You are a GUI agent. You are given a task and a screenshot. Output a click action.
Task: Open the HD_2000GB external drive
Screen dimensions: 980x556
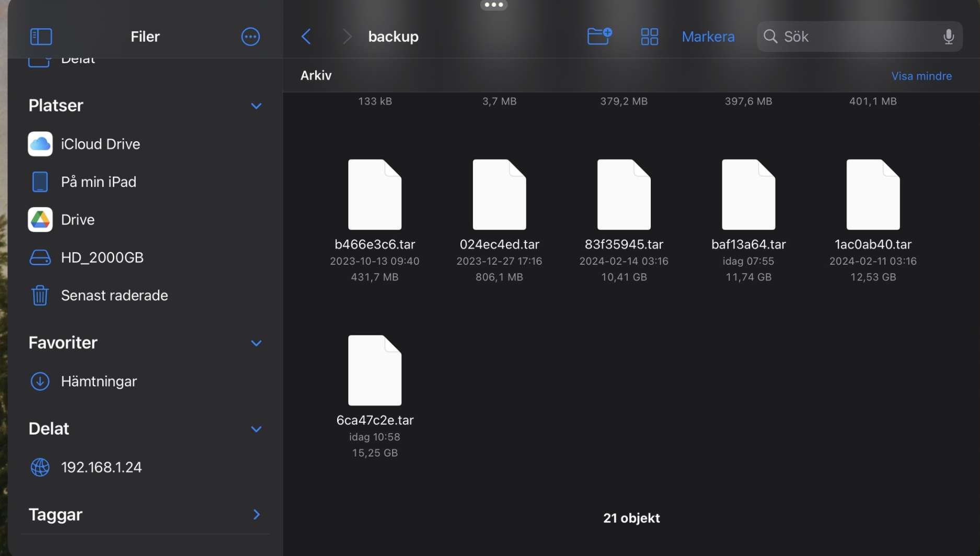145,258
